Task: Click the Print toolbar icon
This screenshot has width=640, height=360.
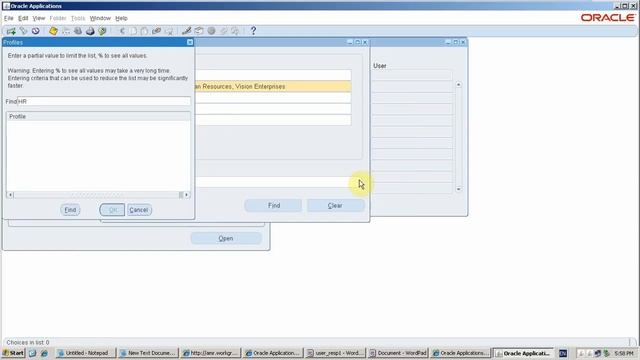Action: pyautogui.click(x=90, y=31)
